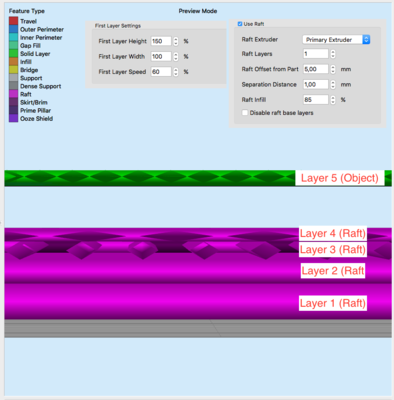This screenshot has width=394, height=400.
Task: Enable Disable raft base layers checkbox
Action: 245,113
